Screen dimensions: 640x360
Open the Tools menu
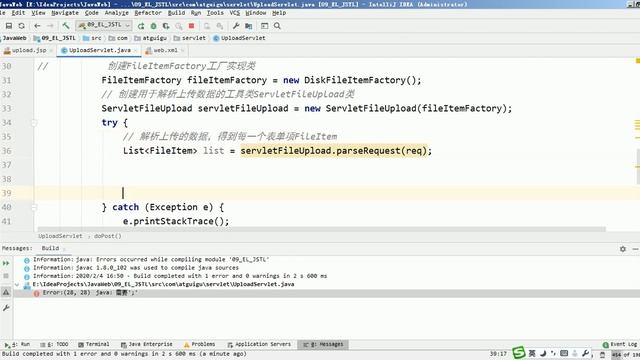click(x=215, y=13)
